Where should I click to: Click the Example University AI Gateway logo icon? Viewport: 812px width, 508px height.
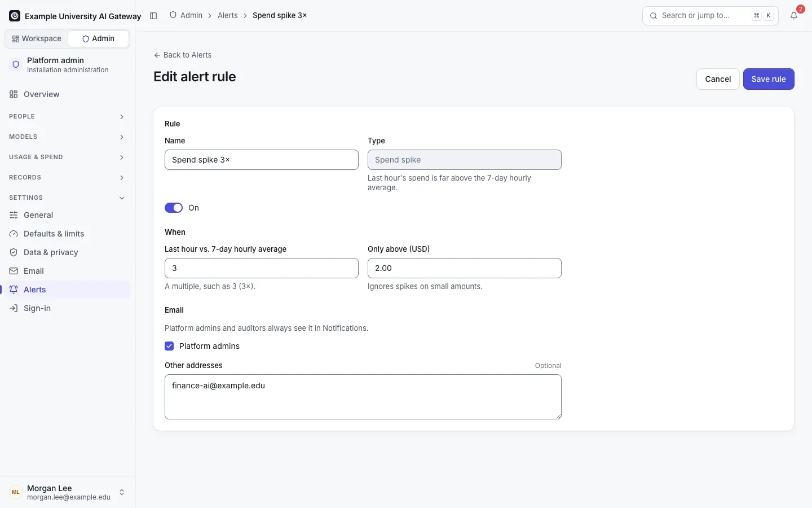(15, 16)
